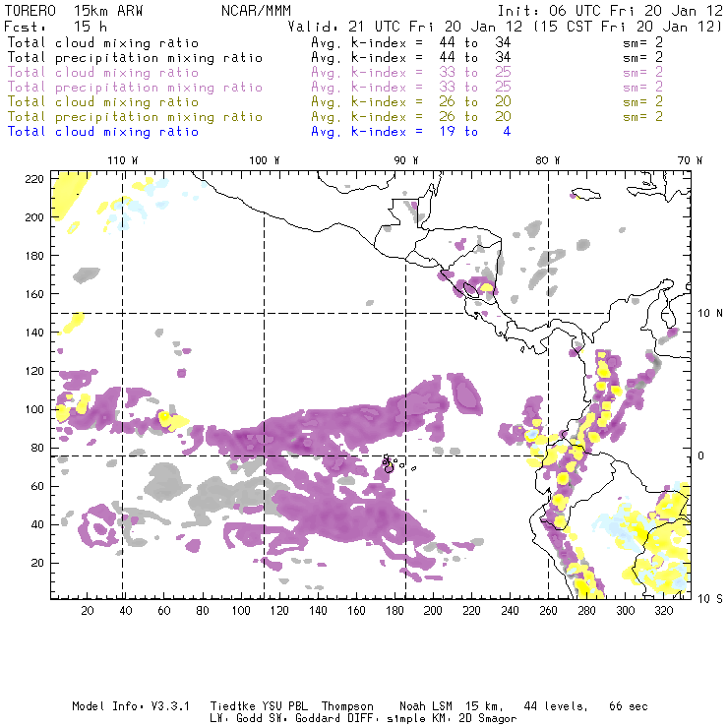Viewport: 728px width, 728px height.
Task: Click the olive 'Total cloud mixing ratio' legend line
Action: pyautogui.click(x=103, y=101)
